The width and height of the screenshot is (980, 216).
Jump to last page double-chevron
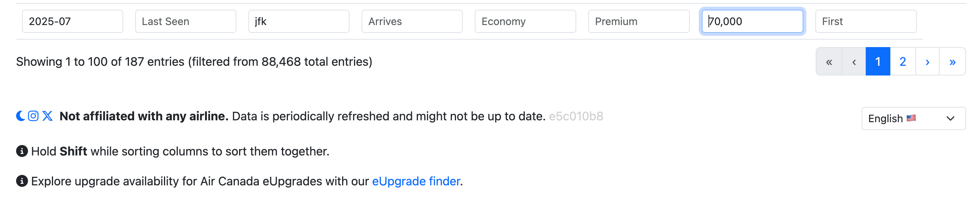tap(952, 62)
